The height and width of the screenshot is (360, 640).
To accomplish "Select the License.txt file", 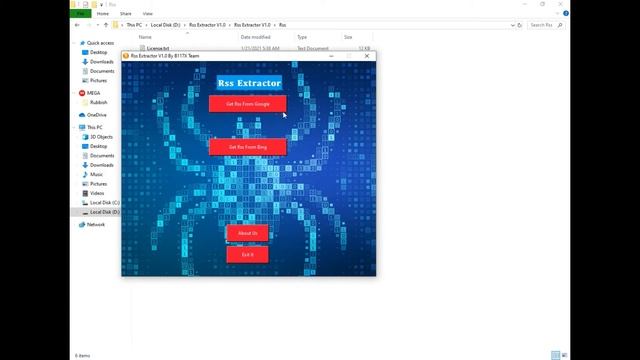I will coord(158,48).
